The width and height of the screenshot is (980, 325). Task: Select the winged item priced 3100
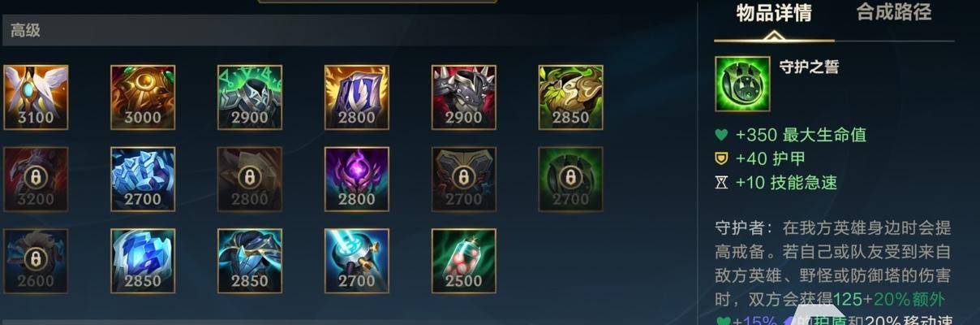(x=36, y=97)
